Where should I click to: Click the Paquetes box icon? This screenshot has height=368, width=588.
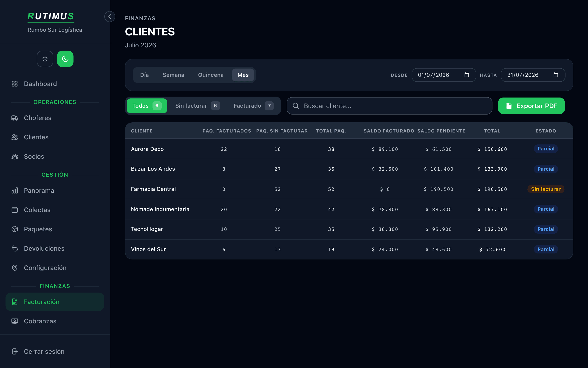tap(14, 229)
